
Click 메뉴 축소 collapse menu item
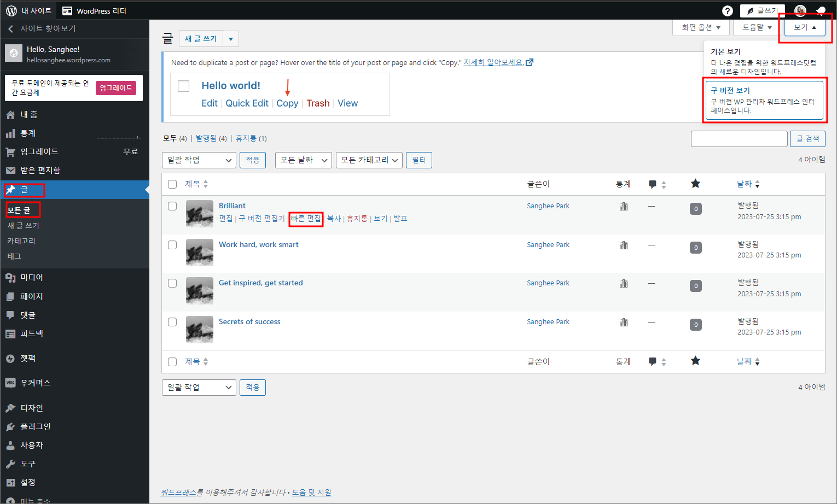pos(35,500)
